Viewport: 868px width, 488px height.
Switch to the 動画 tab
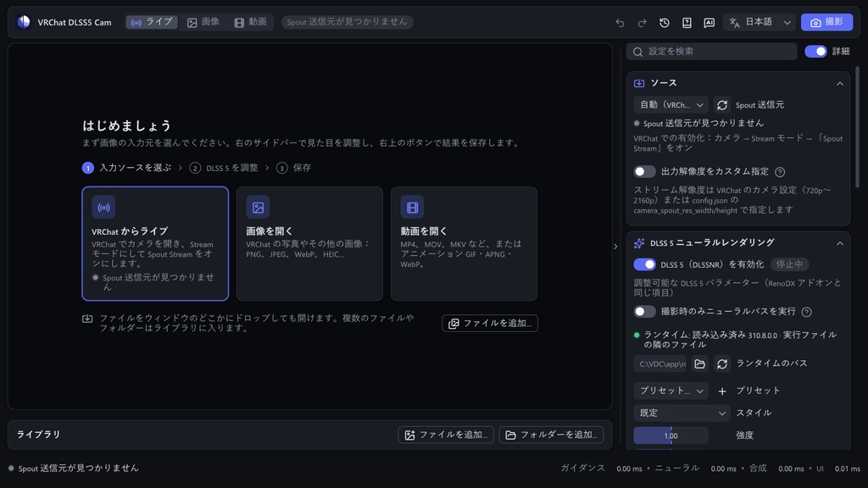250,22
